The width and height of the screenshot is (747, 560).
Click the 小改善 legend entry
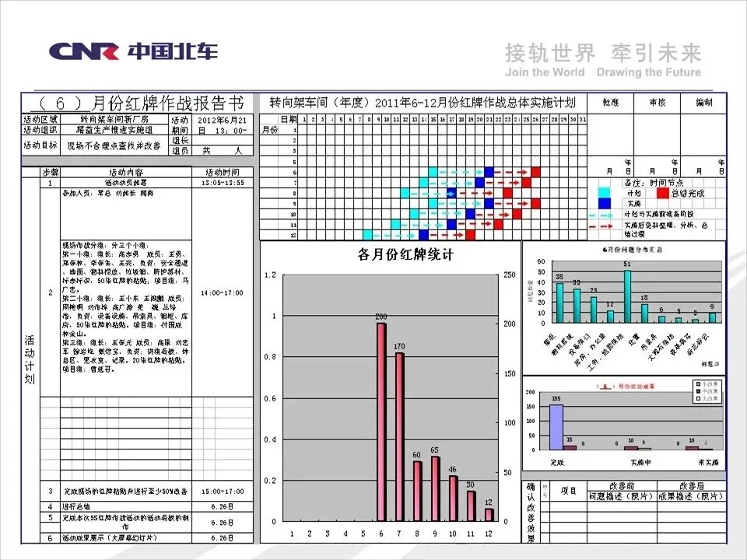point(707,383)
